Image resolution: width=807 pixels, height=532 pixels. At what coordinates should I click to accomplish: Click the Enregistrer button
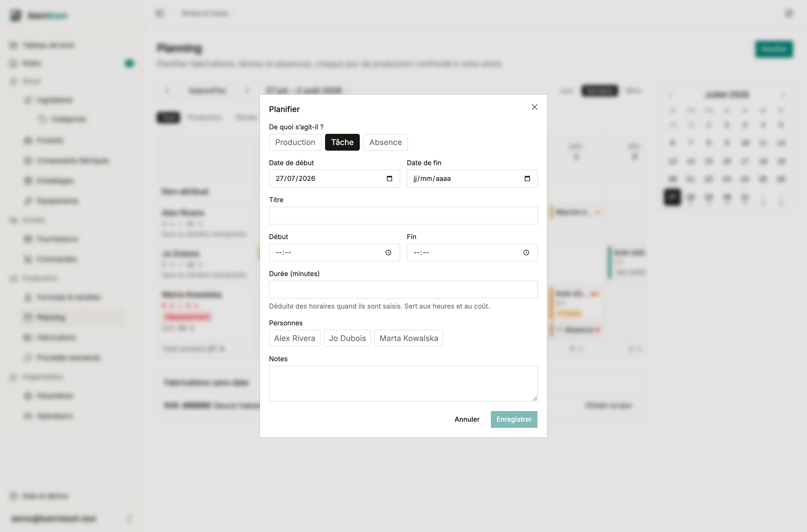(x=514, y=419)
